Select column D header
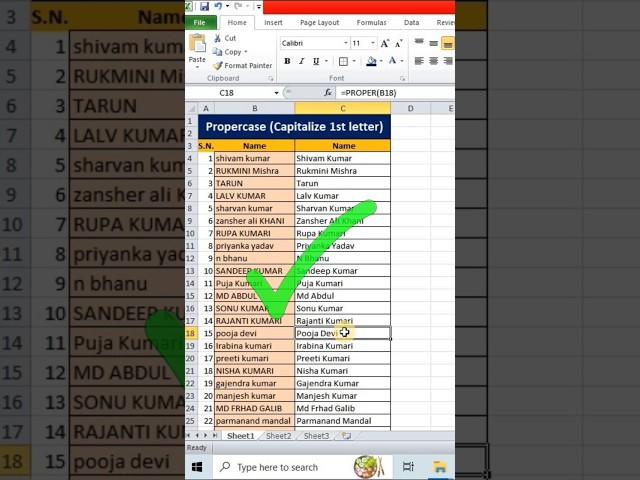640x480 pixels. point(410,109)
